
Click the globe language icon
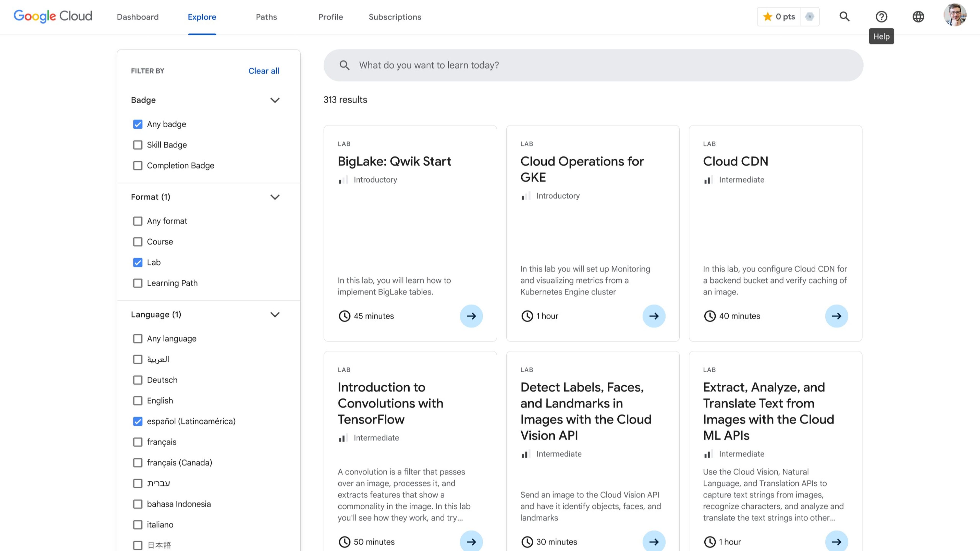point(918,17)
